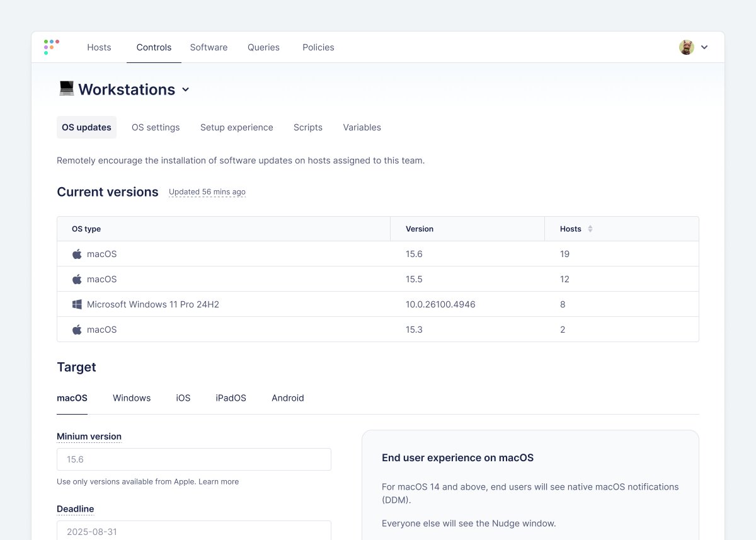Switch to the Scripts tab
The height and width of the screenshot is (540, 756).
click(308, 127)
